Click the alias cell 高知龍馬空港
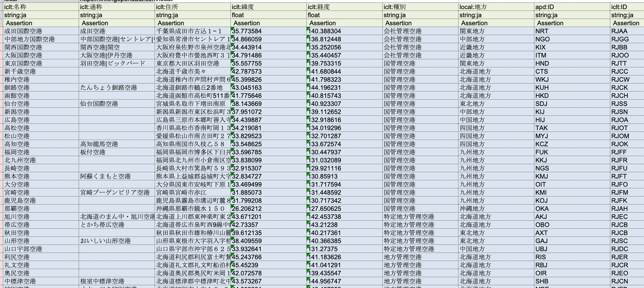The width and height of the screenshot is (644, 288). 117,144
